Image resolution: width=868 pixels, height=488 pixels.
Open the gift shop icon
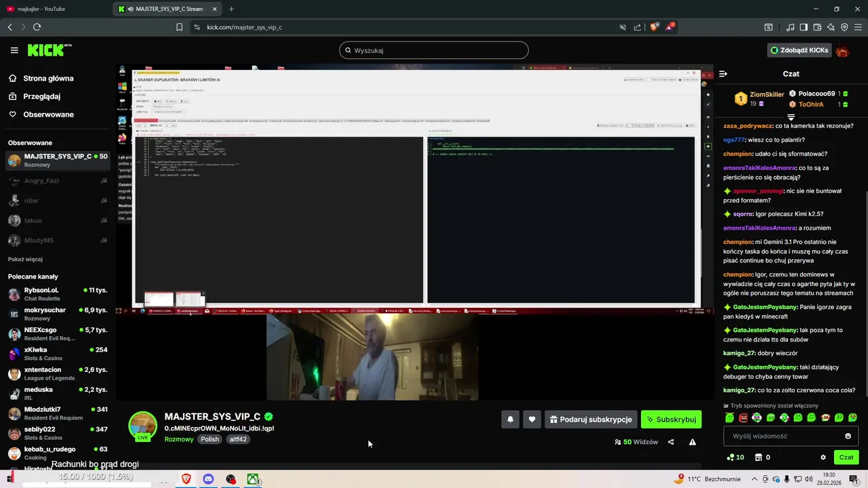[x=759, y=457]
